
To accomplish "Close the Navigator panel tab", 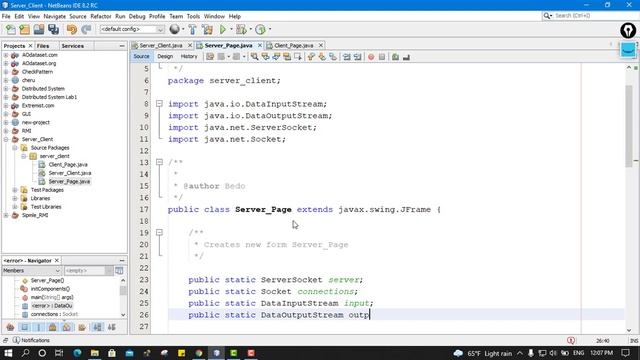I will tap(57, 260).
